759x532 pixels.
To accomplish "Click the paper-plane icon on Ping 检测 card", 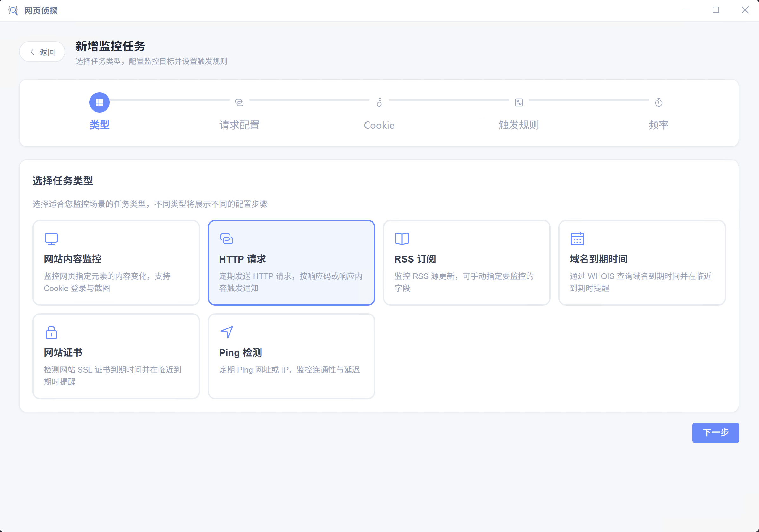I will pos(227,332).
